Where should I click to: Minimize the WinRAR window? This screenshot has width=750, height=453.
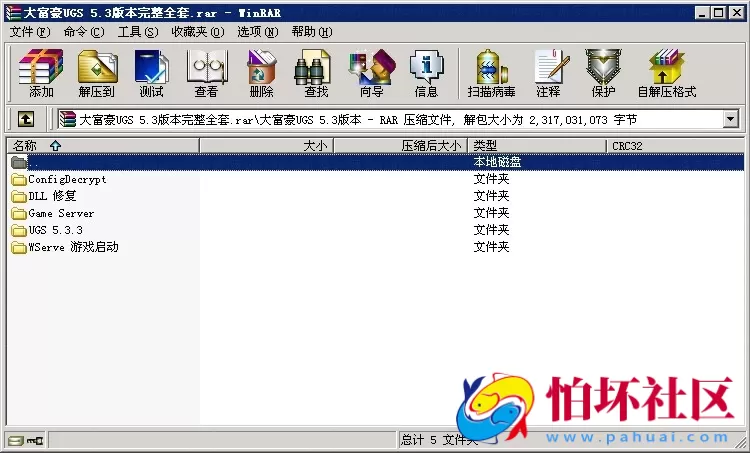pos(702,12)
